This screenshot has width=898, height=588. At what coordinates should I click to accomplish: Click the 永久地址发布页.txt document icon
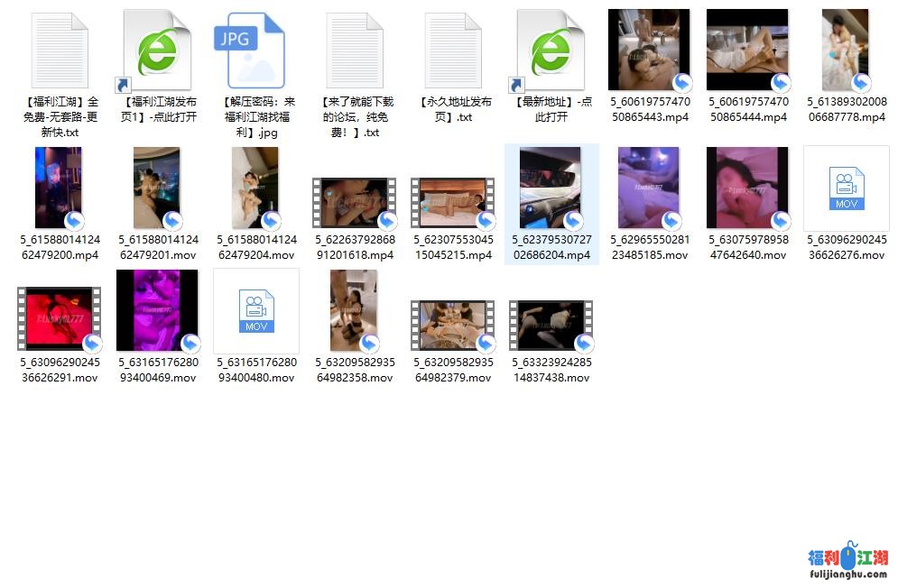click(452, 51)
